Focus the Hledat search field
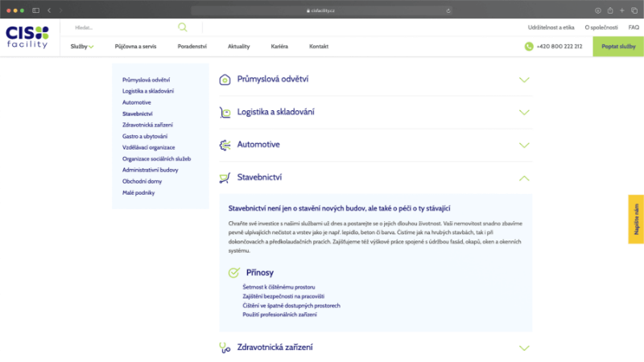The width and height of the screenshot is (644, 362). 121,27
